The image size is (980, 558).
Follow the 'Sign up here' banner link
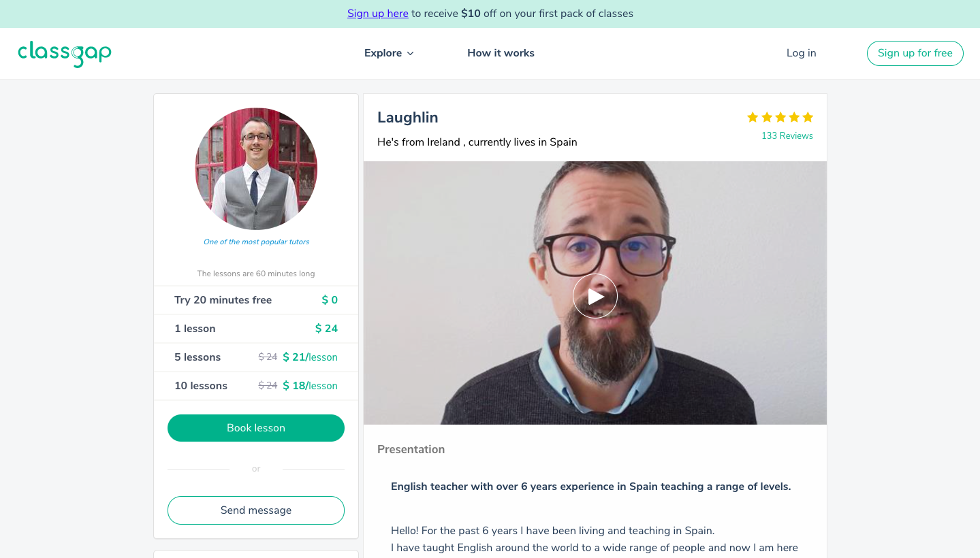point(378,14)
